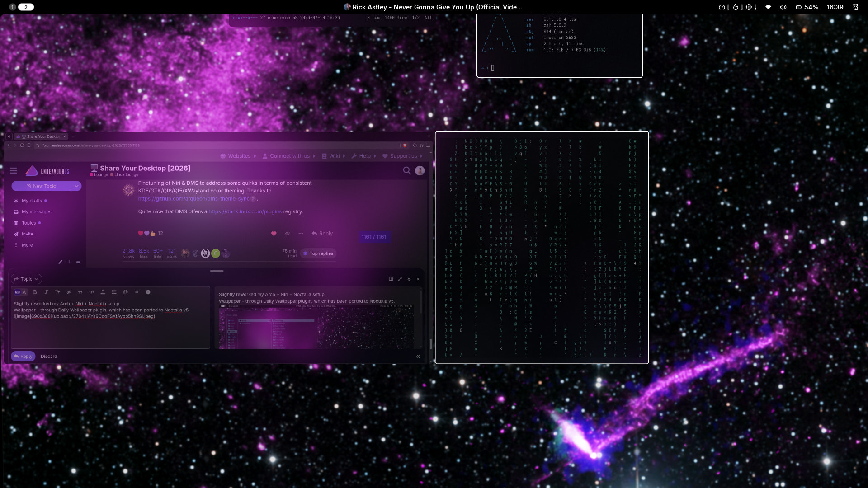Minimize the composer panel

[x=409, y=279]
